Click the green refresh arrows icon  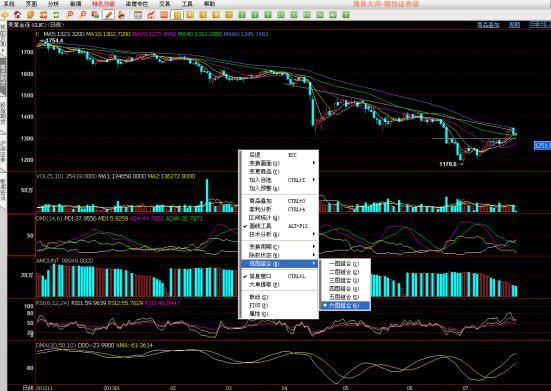pyautogui.click(x=56, y=15)
